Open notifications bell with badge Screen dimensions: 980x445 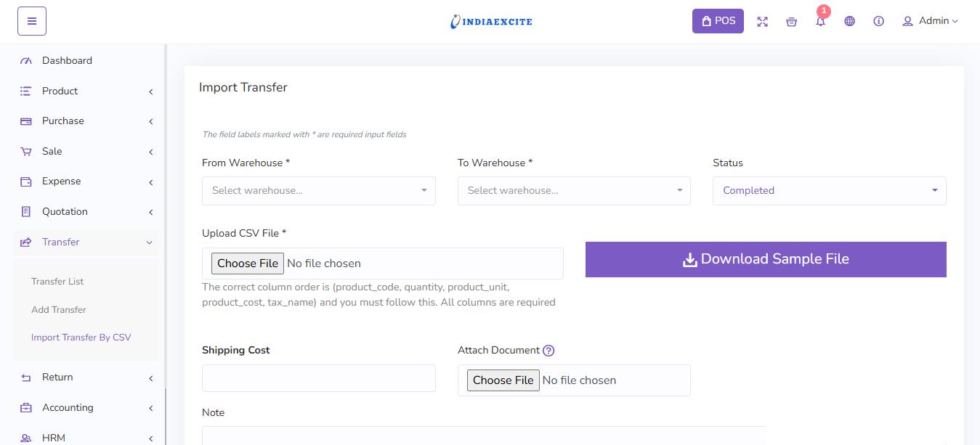point(820,21)
